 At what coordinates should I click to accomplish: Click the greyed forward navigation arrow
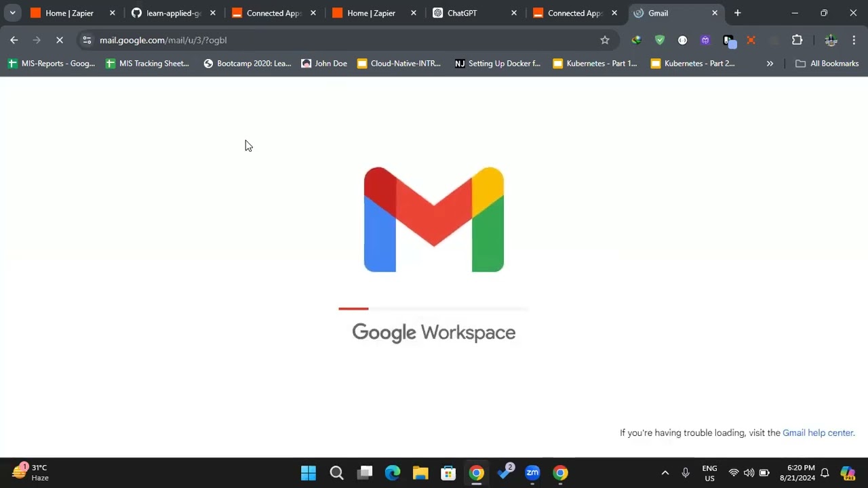point(37,40)
